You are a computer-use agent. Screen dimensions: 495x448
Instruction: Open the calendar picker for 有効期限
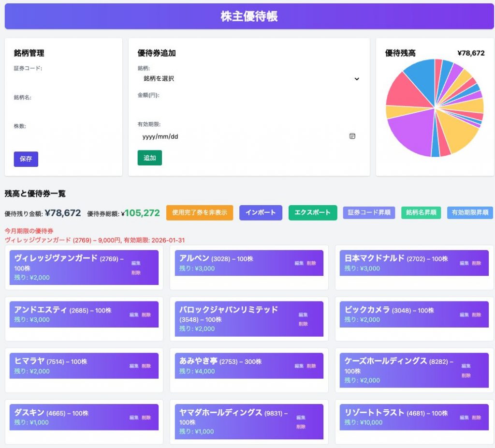pyautogui.click(x=352, y=136)
